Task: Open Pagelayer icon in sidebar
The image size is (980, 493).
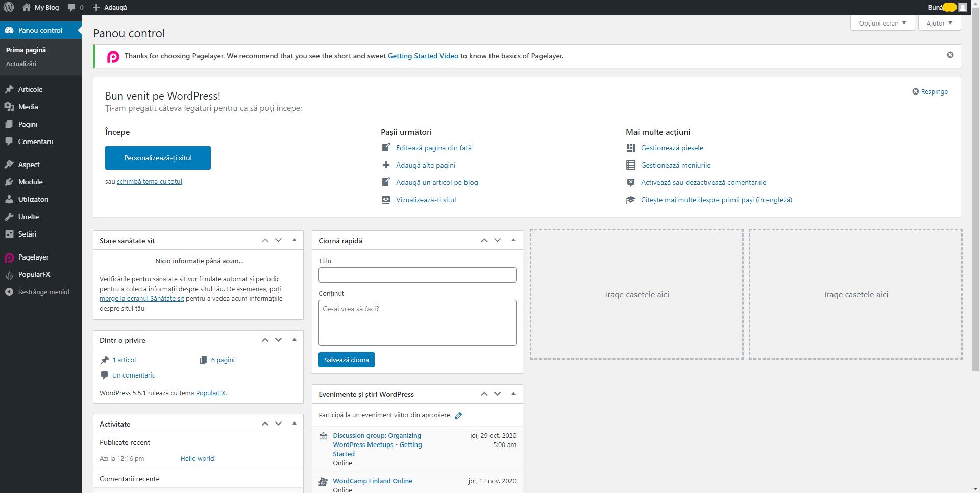Action: pos(9,257)
